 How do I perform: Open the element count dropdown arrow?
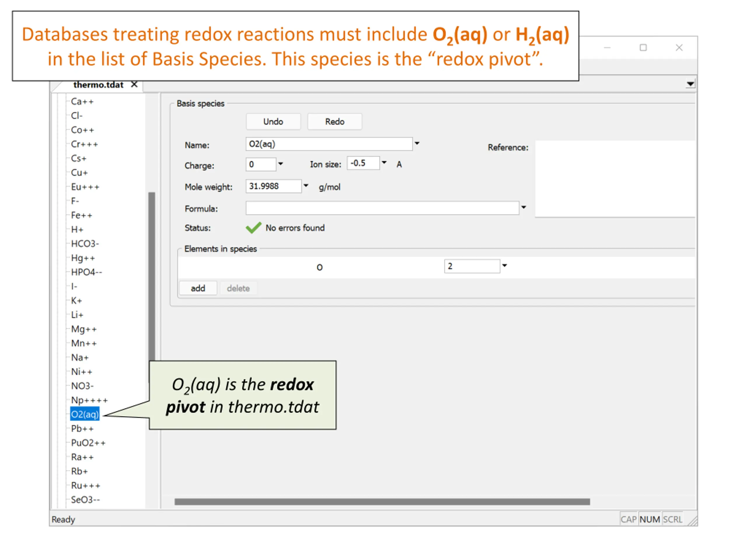click(505, 266)
